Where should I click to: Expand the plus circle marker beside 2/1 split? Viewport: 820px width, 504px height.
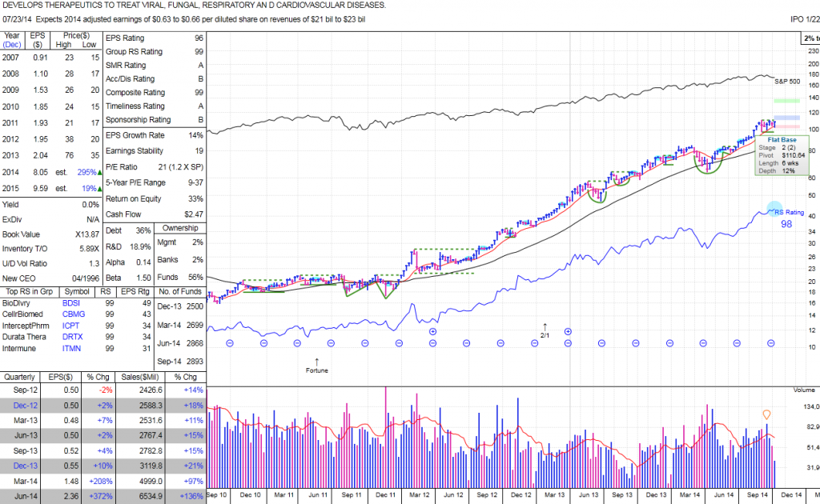tap(568, 331)
